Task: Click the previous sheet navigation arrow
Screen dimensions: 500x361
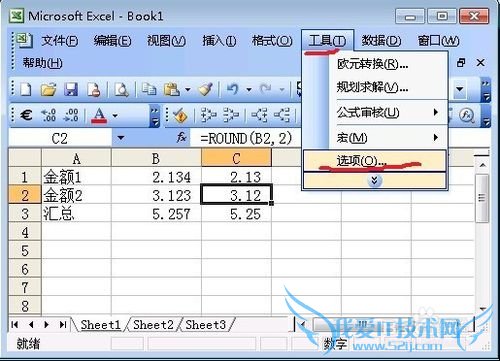Action: 31,324
